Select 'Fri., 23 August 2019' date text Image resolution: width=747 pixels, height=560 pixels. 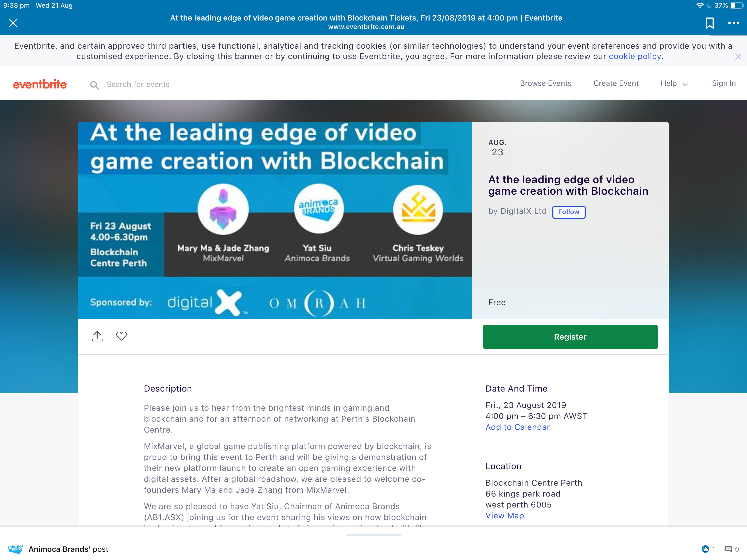click(x=526, y=405)
